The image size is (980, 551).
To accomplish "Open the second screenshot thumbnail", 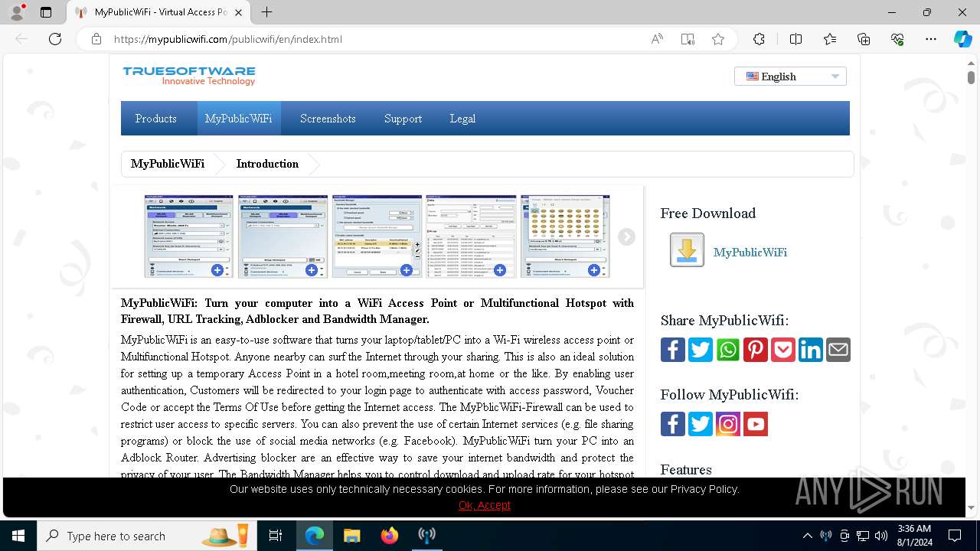I will pos(283,236).
